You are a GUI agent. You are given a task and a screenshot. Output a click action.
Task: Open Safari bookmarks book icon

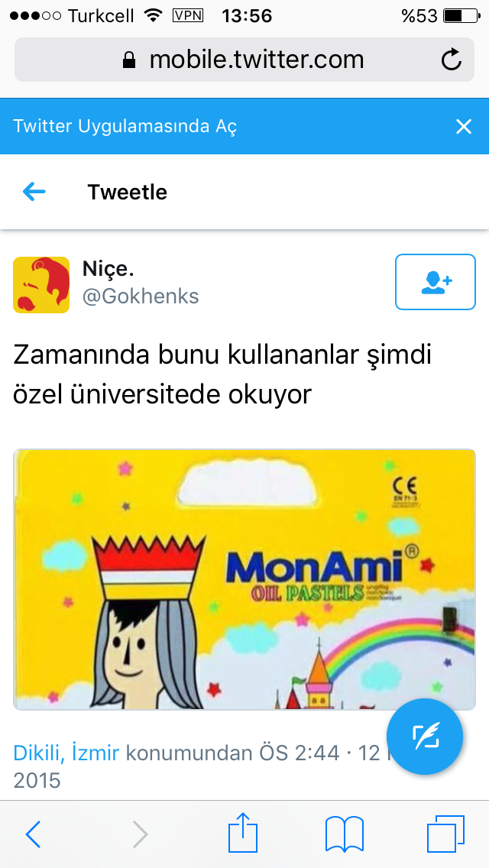(x=344, y=834)
